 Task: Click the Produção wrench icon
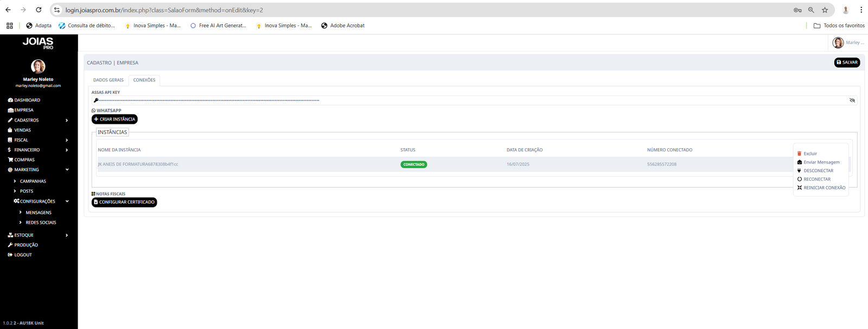click(x=10, y=245)
